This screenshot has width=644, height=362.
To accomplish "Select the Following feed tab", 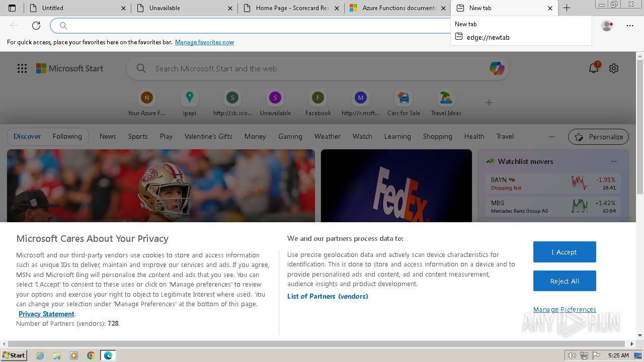I will click(67, 136).
